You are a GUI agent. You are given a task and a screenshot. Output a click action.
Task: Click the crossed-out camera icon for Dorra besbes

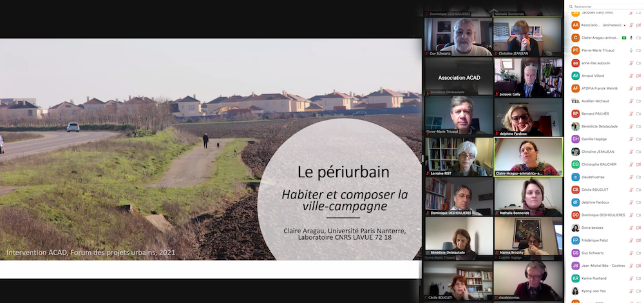point(639,228)
